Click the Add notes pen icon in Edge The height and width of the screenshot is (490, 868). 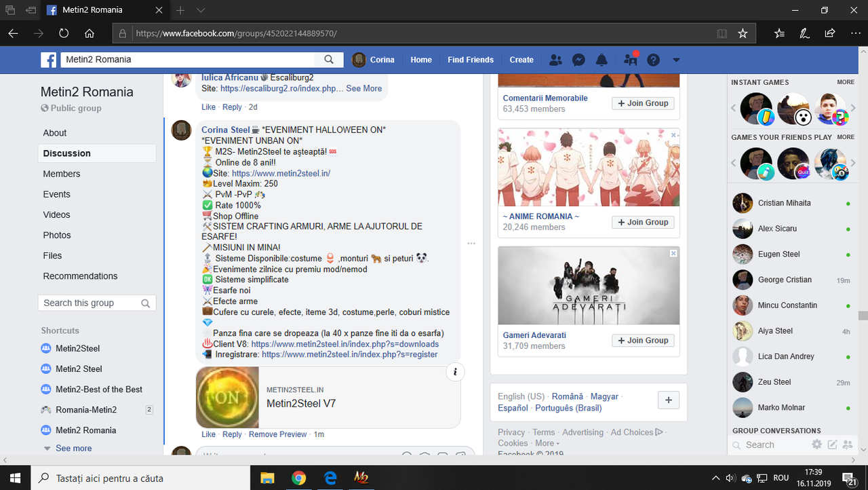[804, 33]
